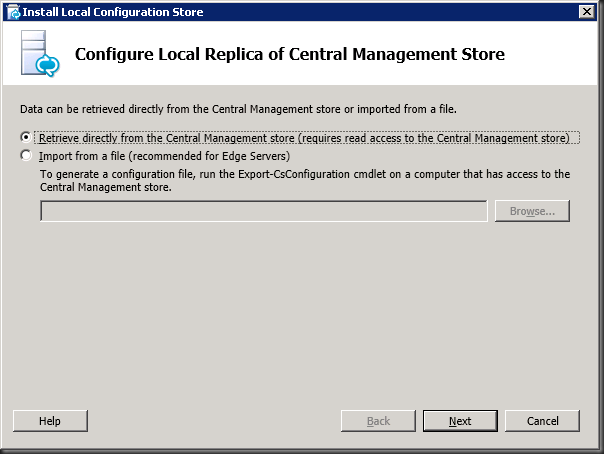The height and width of the screenshot is (454, 604).
Task: Open Help for this wizard
Action: tap(50, 421)
